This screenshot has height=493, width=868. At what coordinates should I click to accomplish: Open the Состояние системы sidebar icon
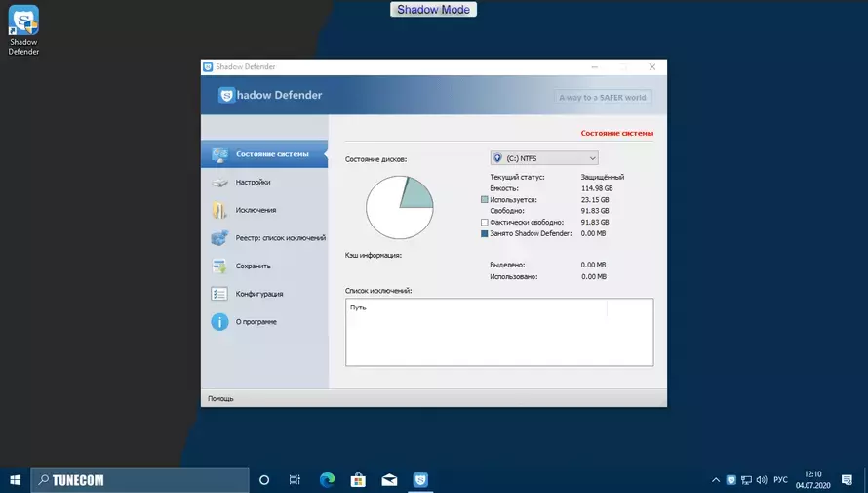tap(219, 154)
